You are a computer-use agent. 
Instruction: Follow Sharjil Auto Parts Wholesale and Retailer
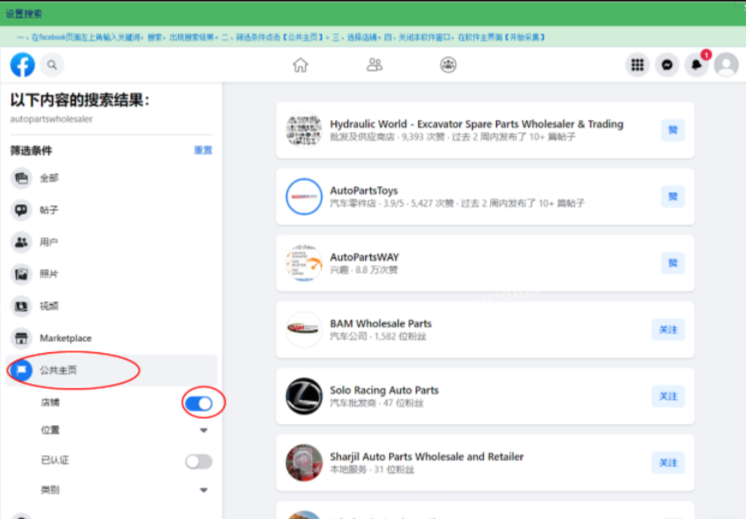pos(668,463)
